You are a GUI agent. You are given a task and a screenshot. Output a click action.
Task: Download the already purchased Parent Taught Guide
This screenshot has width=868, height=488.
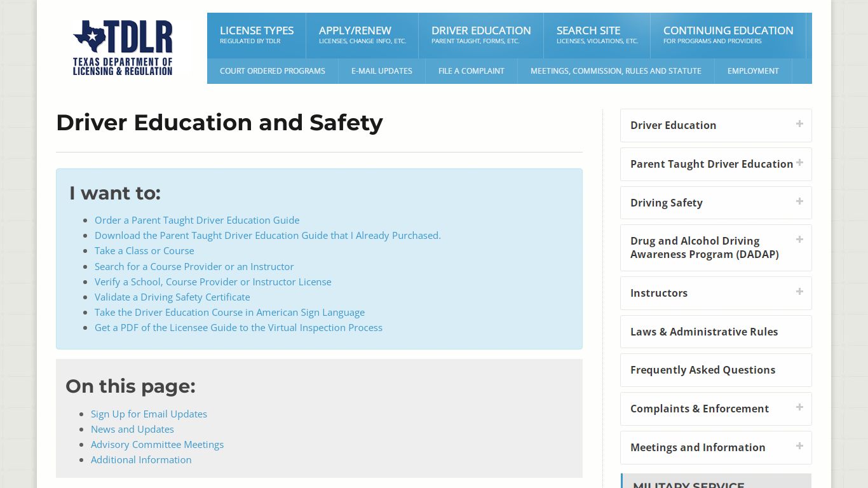point(268,235)
